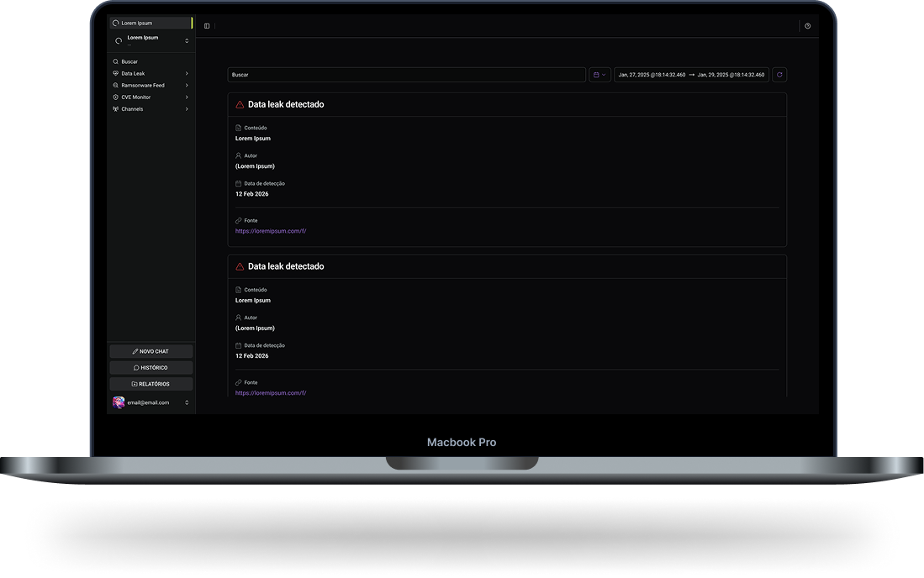924x578 pixels.
Task: Click the email@email.com account text
Action: click(x=148, y=402)
